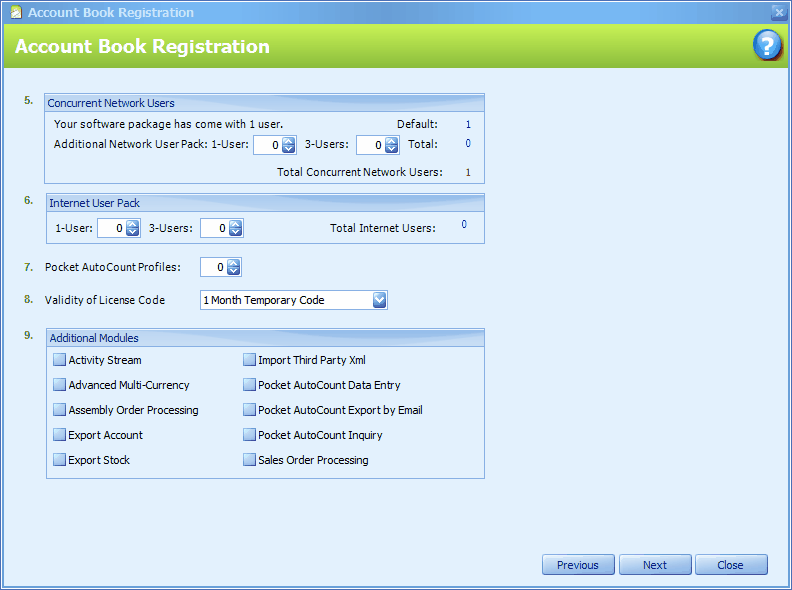The height and width of the screenshot is (590, 792).
Task: Click the Network User Pack 3-Users value box
Action: 371,145
